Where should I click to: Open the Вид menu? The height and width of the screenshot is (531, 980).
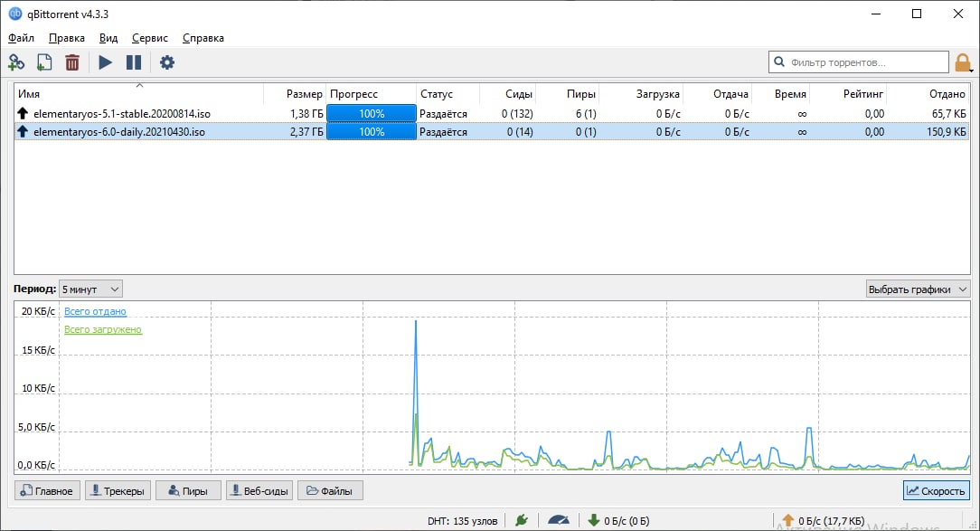[x=108, y=38]
